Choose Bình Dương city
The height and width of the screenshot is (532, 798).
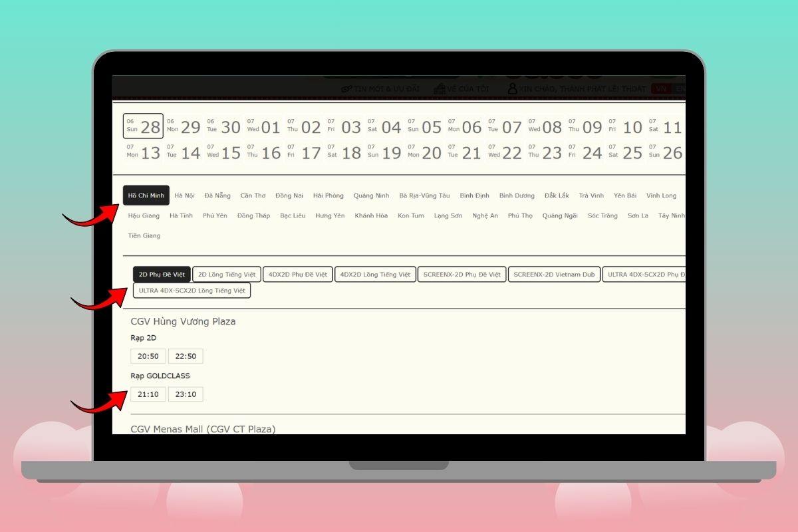coord(517,196)
